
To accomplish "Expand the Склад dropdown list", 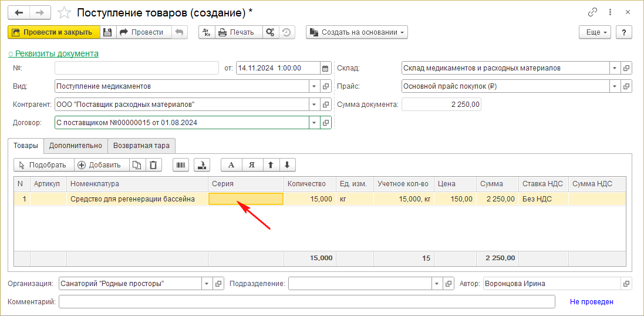I will point(615,68).
